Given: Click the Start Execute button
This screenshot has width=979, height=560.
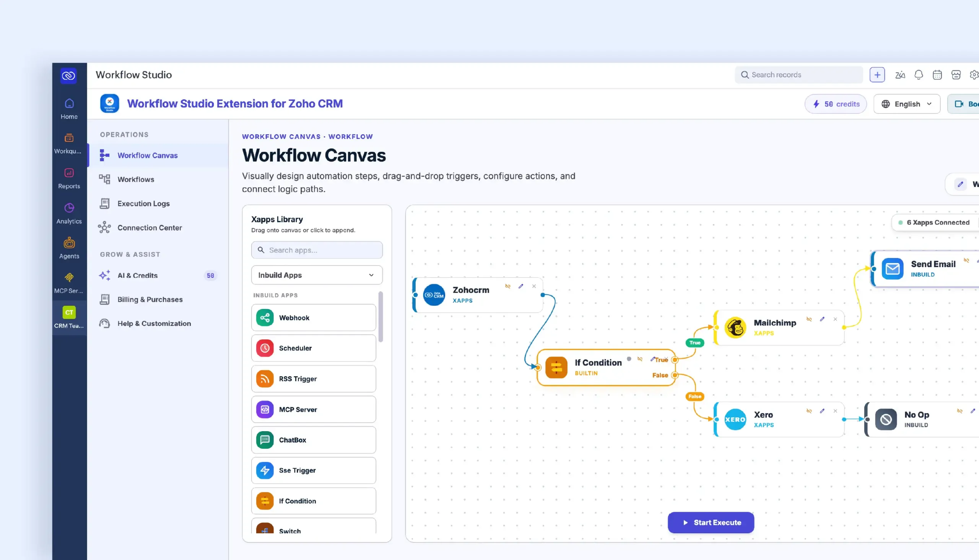Looking at the screenshot, I should (711, 522).
